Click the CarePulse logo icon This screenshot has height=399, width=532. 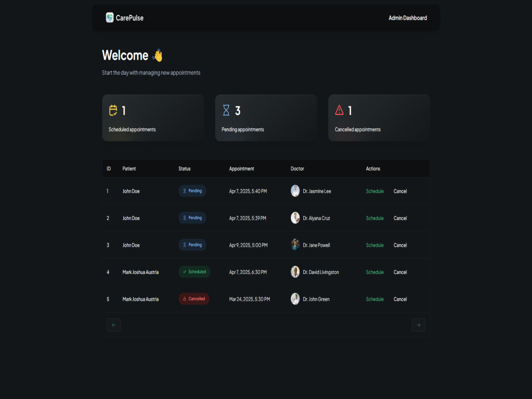point(110,18)
